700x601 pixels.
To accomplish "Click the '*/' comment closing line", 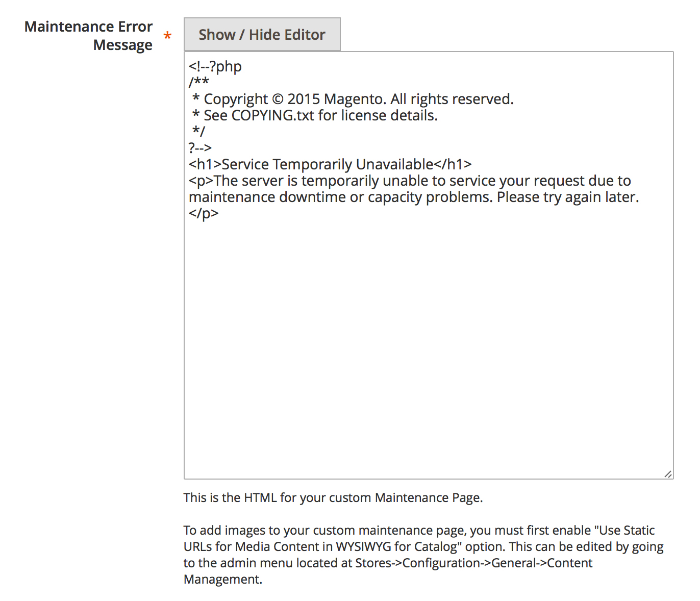I will click(198, 132).
